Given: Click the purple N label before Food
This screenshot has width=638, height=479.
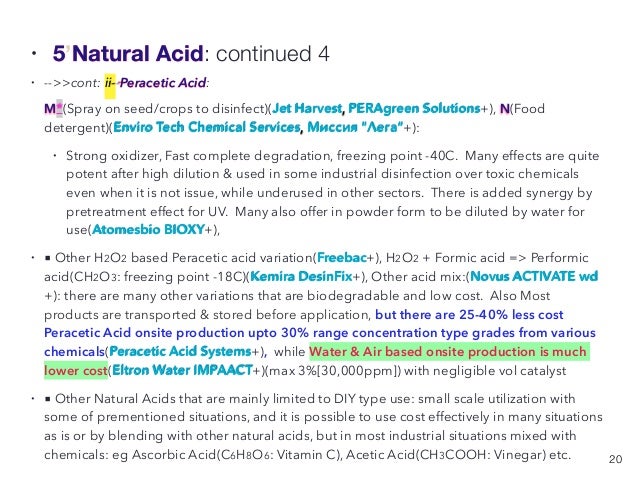Looking at the screenshot, I should pos(505,109).
